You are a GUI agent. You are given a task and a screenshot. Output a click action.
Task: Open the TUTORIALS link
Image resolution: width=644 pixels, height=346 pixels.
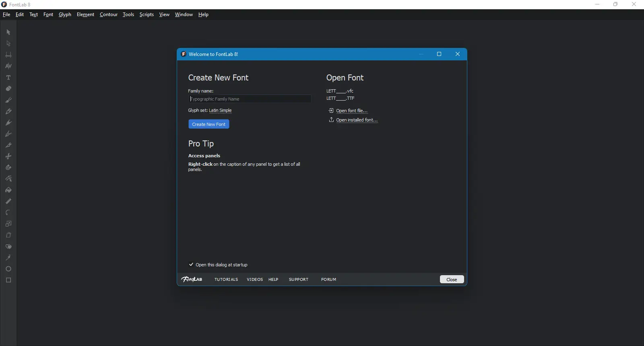pyautogui.click(x=226, y=280)
